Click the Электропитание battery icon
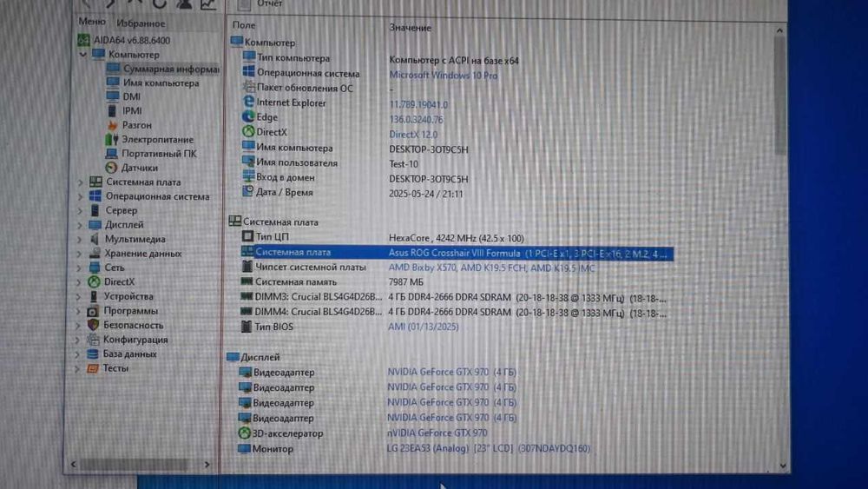 tap(112, 139)
